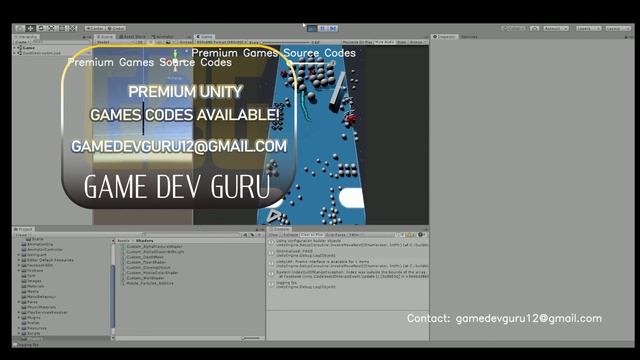640x360 pixels.
Task: Open the Account dropdown
Action: 556,28
